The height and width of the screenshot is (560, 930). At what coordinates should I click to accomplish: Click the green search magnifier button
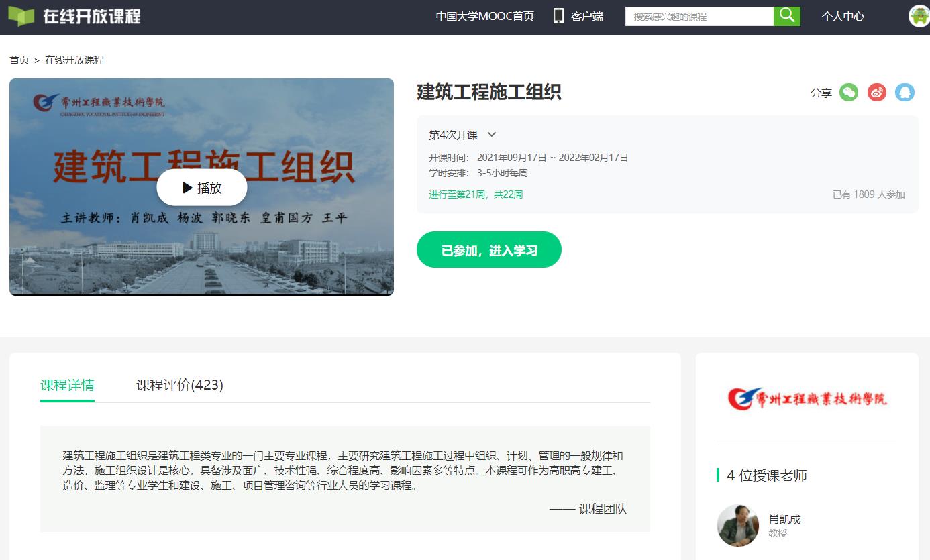[x=787, y=16]
